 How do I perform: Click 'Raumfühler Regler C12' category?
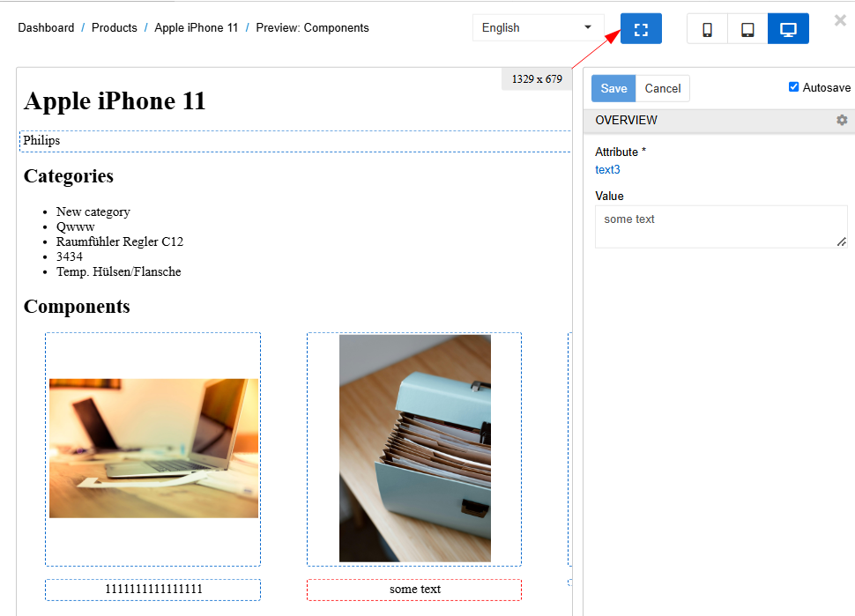(119, 241)
